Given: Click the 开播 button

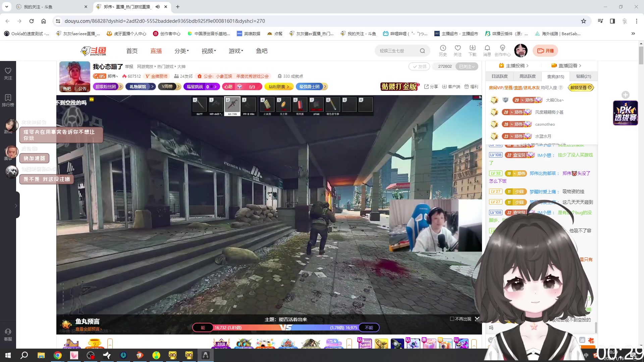Looking at the screenshot, I should (545, 51).
